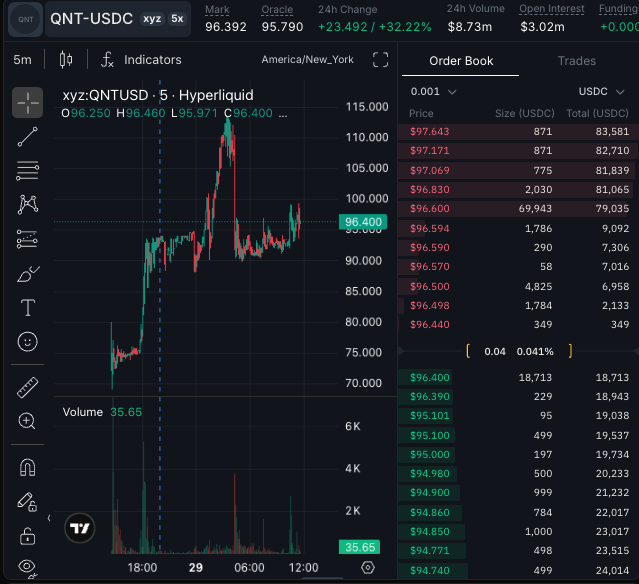The width and height of the screenshot is (639, 584).
Task: Click the ask price $97.069
Action: click(x=430, y=170)
